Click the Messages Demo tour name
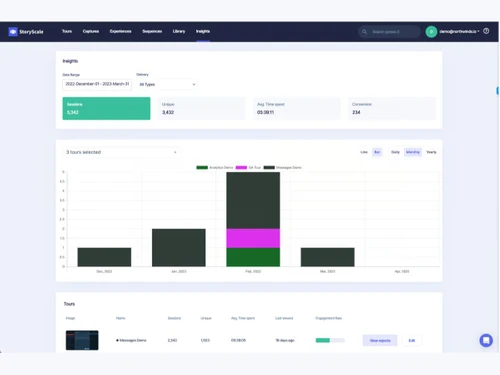This screenshot has height=375, width=500. [133, 340]
